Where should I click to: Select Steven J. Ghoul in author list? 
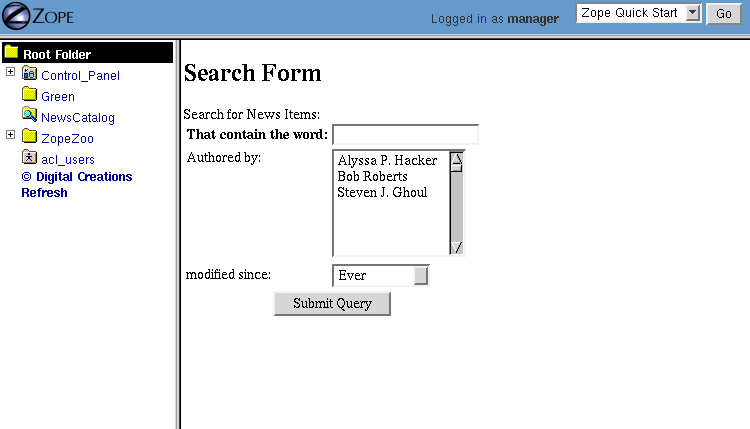click(x=382, y=193)
